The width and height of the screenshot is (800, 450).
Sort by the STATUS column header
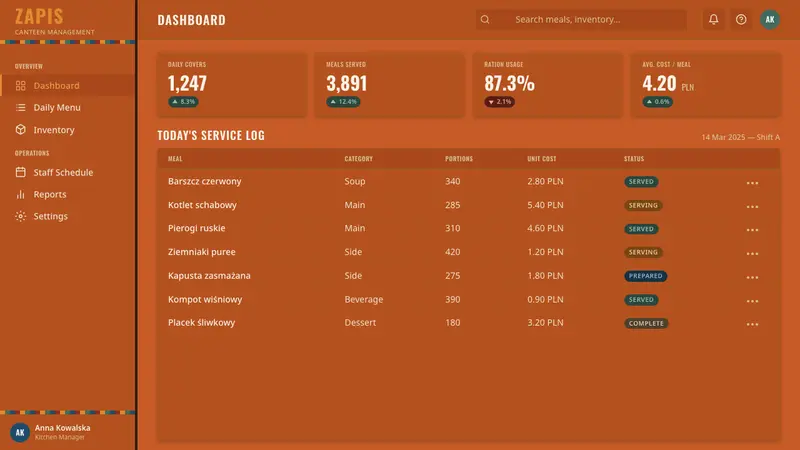pyautogui.click(x=634, y=159)
